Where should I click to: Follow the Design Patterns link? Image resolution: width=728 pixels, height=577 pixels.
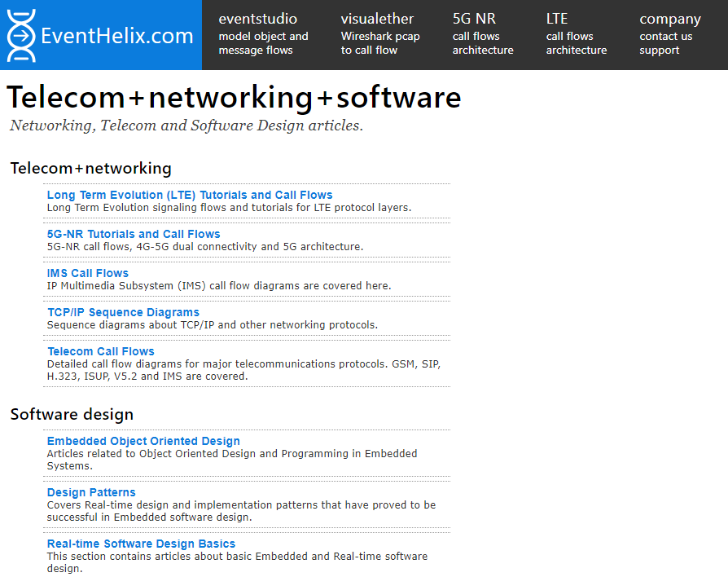click(x=91, y=492)
